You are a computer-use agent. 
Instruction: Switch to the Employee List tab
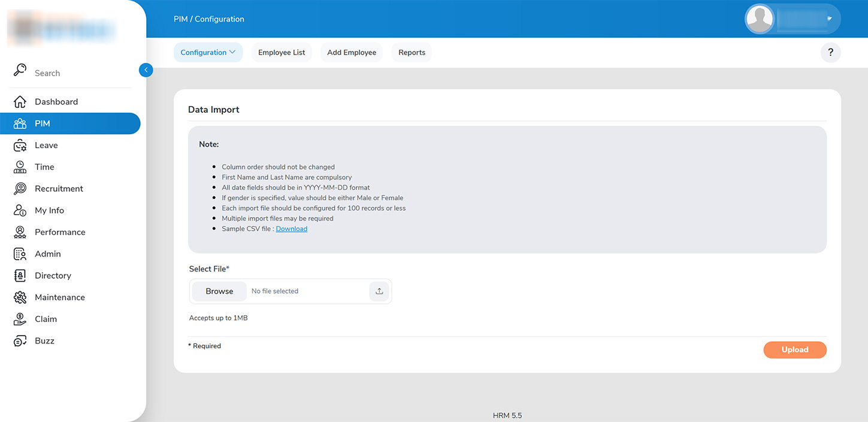282,53
